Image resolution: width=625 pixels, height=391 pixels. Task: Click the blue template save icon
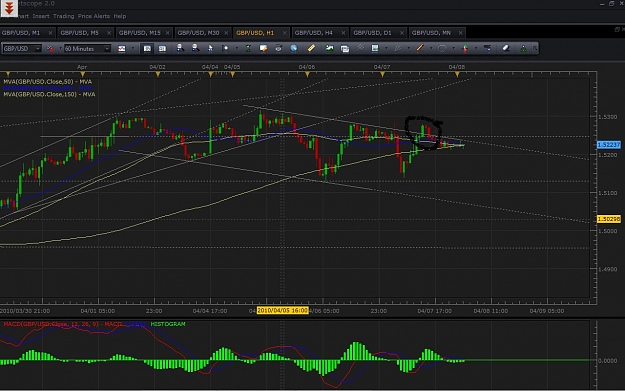tap(375, 48)
